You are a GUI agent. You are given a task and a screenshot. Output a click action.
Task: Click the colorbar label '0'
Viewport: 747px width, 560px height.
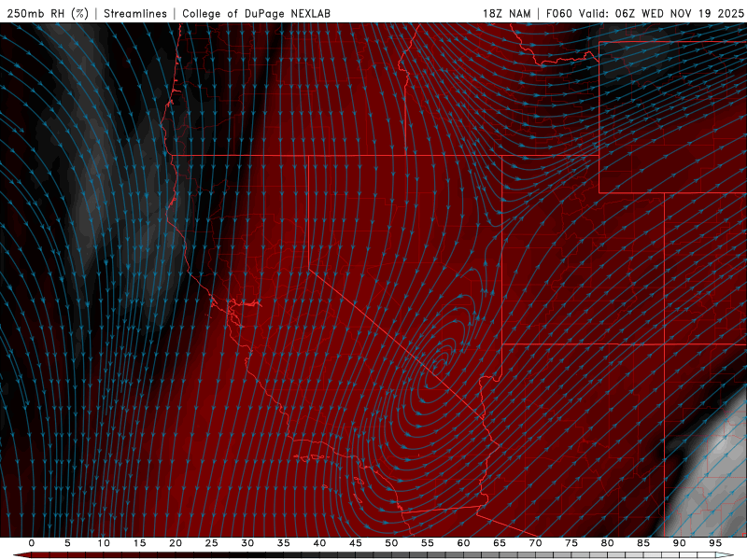coord(32,543)
